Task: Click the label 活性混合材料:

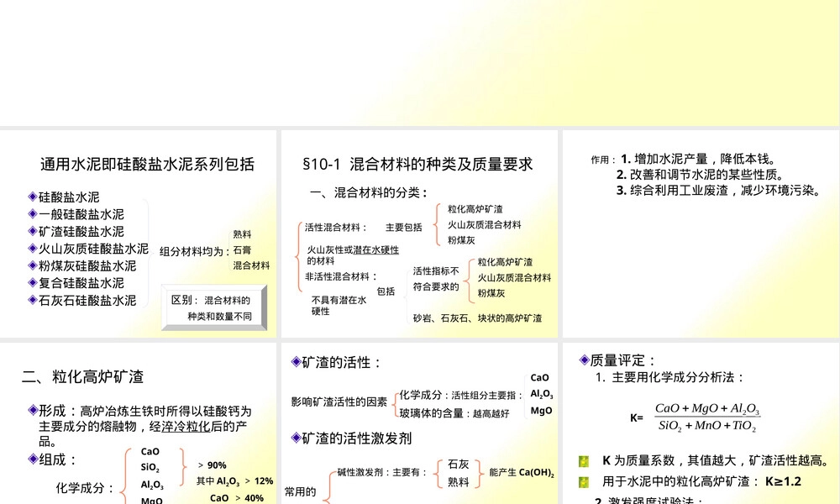Action: pos(336,227)
